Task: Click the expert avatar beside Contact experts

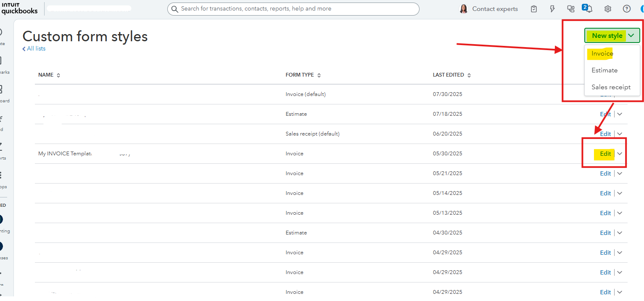Action: click(x=464, y=9)
